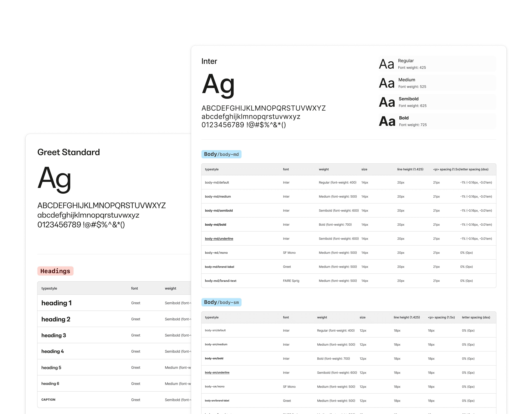Click the Body/body-sm tag label
This screenshot has height=414, width=532.
221,302
